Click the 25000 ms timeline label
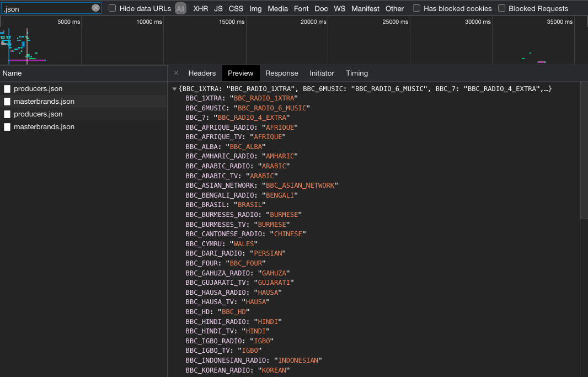Screen dimensions: 588x377 (395, 22)
